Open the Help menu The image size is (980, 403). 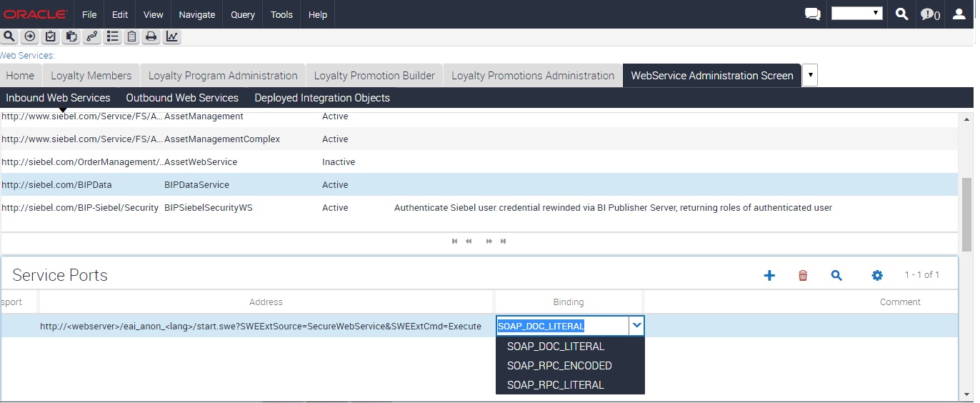[x=318, y=14]
